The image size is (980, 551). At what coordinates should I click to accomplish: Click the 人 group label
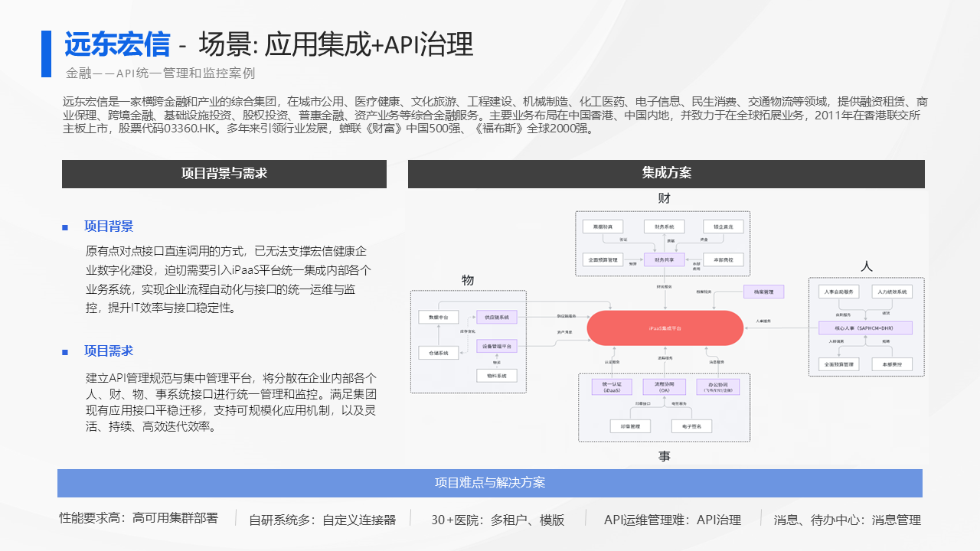pos(867,266)
